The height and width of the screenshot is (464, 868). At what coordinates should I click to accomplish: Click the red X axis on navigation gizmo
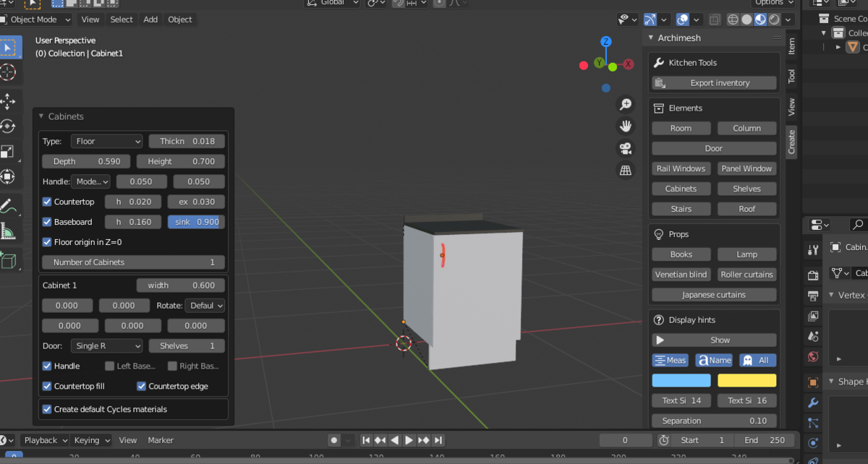(x=629, y=64)
